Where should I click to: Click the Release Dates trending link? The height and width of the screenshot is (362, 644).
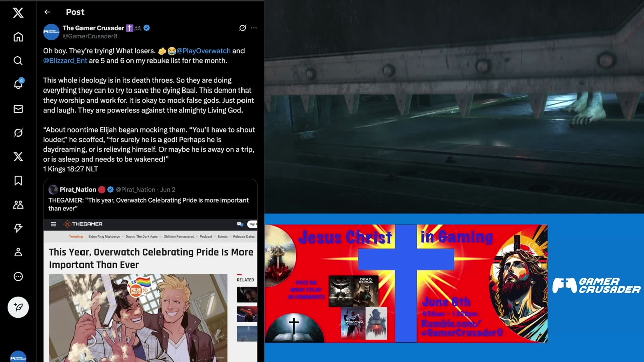point(244,236)
